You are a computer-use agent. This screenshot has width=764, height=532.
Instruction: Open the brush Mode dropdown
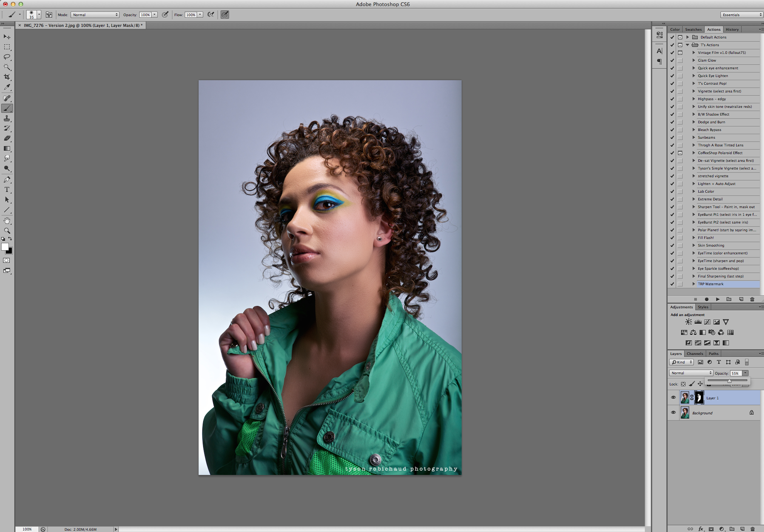coord(95,15)
